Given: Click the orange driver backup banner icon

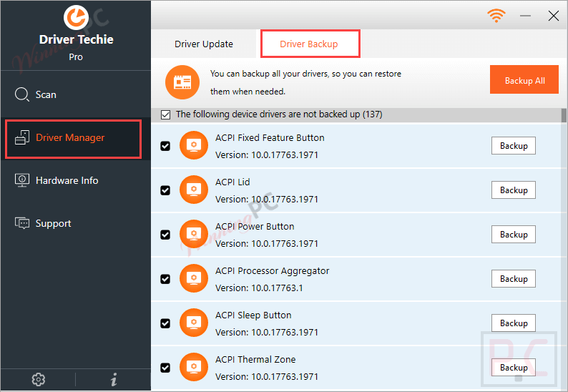Looking at the screenshot, I should (182, 82).
